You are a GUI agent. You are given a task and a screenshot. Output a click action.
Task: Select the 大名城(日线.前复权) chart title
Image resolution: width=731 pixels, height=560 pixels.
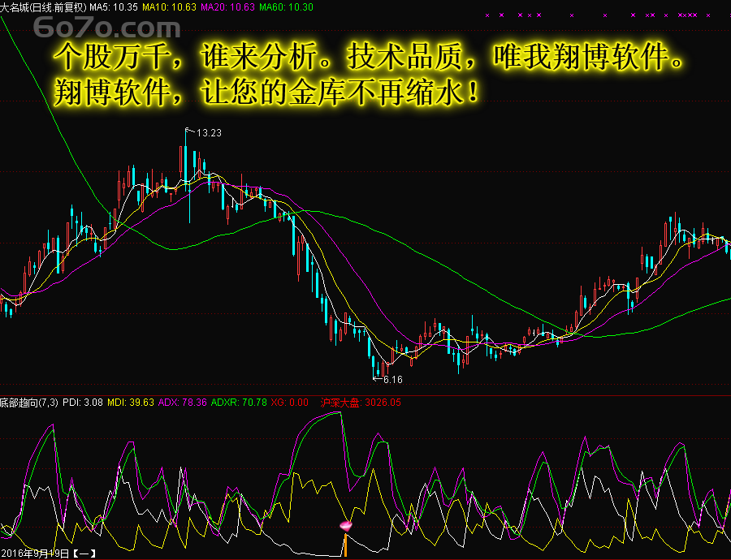[x=43, y=7]
